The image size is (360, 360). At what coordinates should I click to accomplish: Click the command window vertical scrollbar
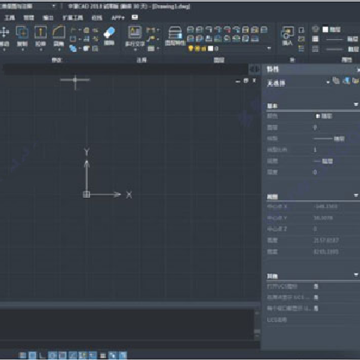click(x=257, y=324)
